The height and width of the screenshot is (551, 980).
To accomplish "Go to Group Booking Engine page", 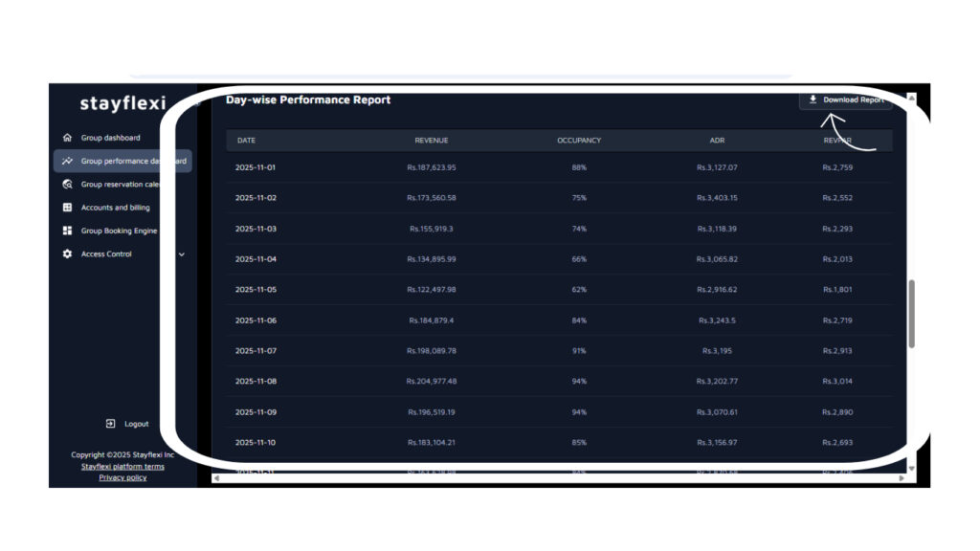I will pos(119,231).
